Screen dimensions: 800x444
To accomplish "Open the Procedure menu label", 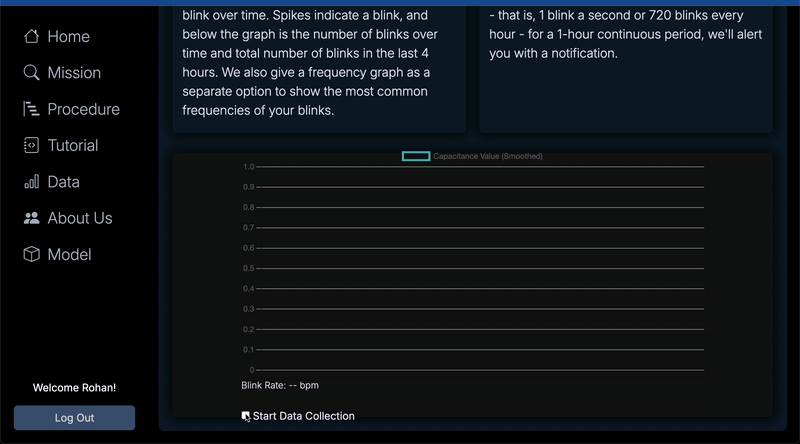I will coord(83,109).
